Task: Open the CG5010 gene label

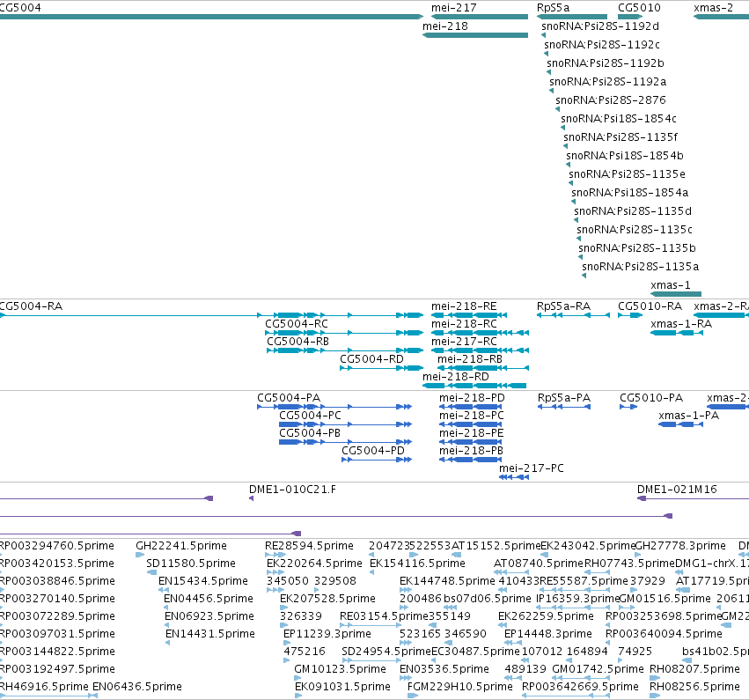Action: click(639, 8)
